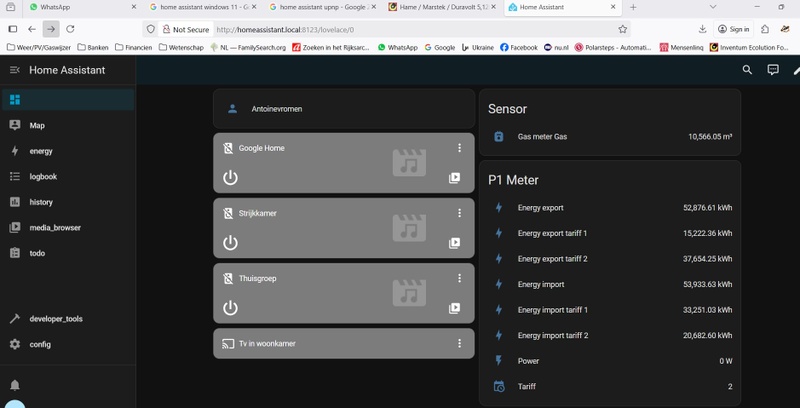This screenshot has height=408, width=800.
Task: Open developer_tools in the sidebar
Action: (x=67, y=319)
